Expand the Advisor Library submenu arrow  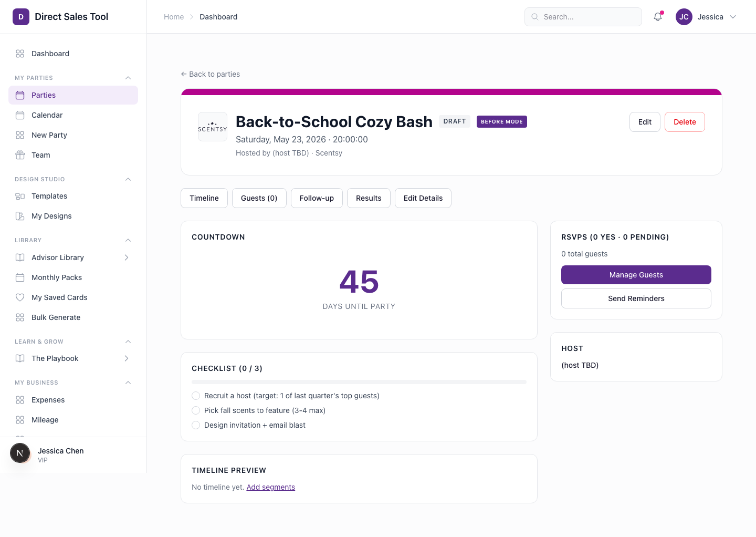pyautogui.click(x=127, y=257)
